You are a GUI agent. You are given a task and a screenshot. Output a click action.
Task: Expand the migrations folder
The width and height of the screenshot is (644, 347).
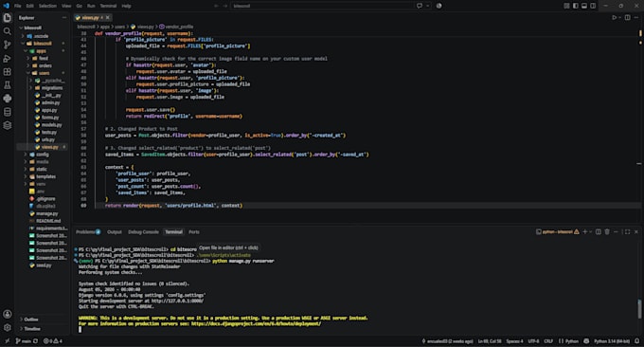31,88
